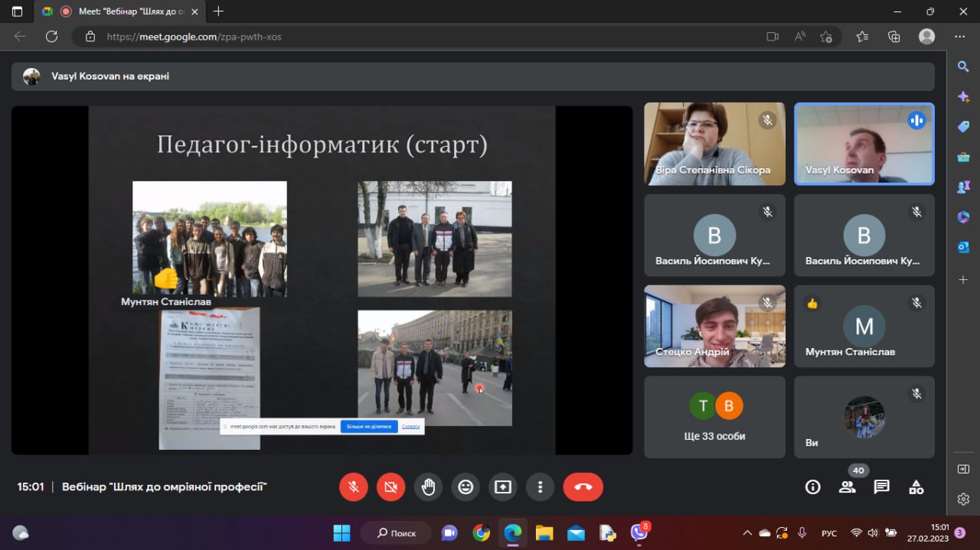
Task: Click the Edge tab actions menu icon
Action: (18, 11)
